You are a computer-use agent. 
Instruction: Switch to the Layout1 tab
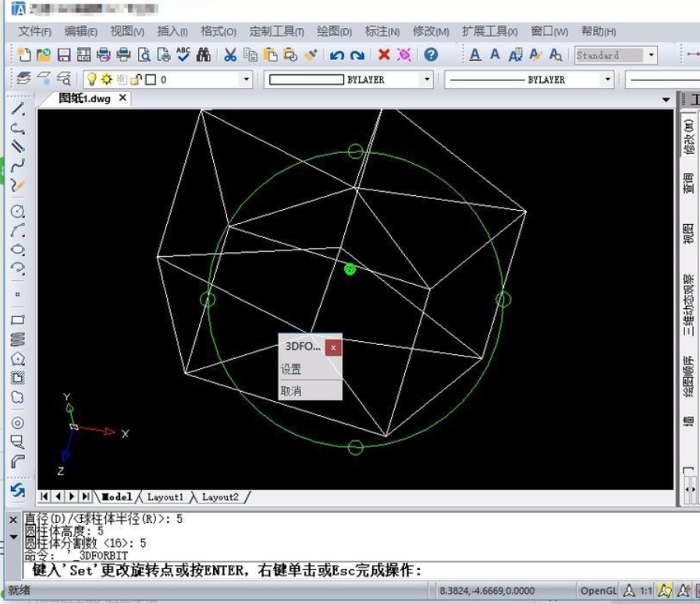click(165, 497)
